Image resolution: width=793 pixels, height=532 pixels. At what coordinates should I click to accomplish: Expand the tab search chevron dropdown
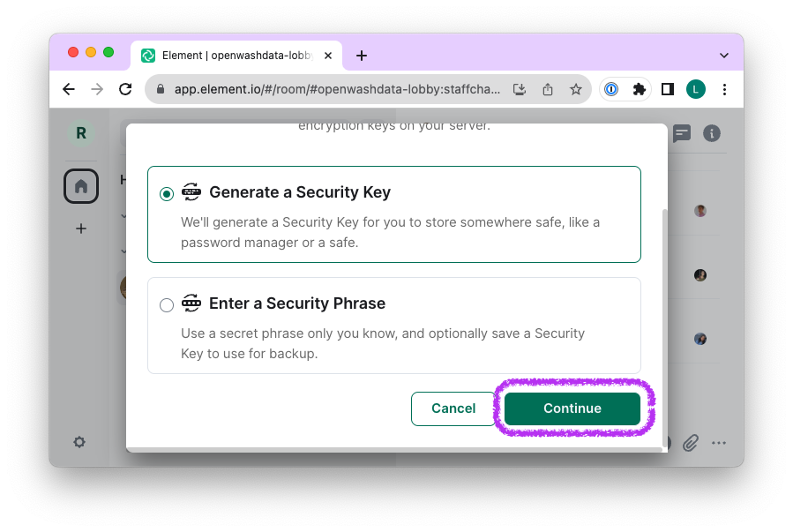click(724, 56)
